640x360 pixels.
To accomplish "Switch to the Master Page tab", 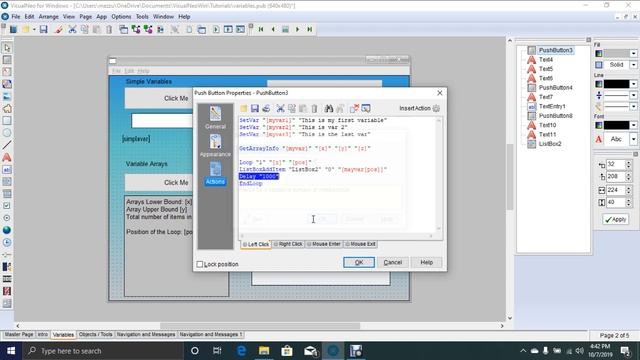I will [x=19, y=334].
